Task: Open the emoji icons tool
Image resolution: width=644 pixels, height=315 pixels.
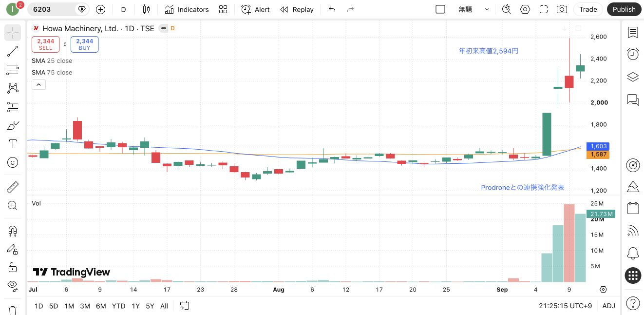Action: 13,162
